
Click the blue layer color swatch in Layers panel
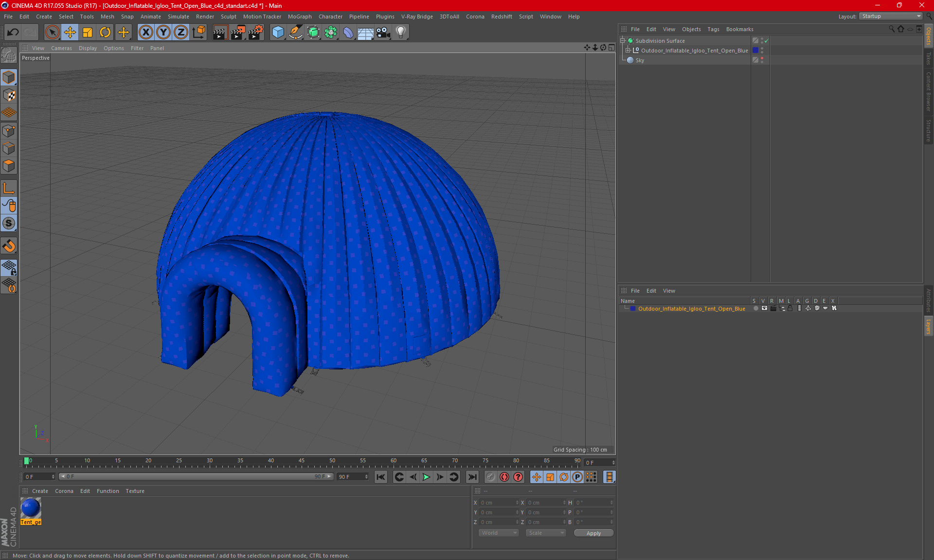click(633, 309)
